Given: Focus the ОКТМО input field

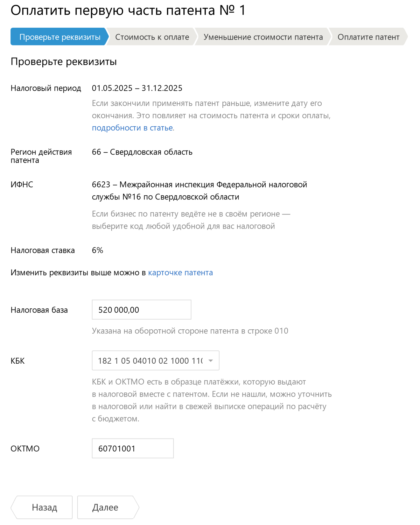Looking at the screenshot, I should tap(132, 448).
